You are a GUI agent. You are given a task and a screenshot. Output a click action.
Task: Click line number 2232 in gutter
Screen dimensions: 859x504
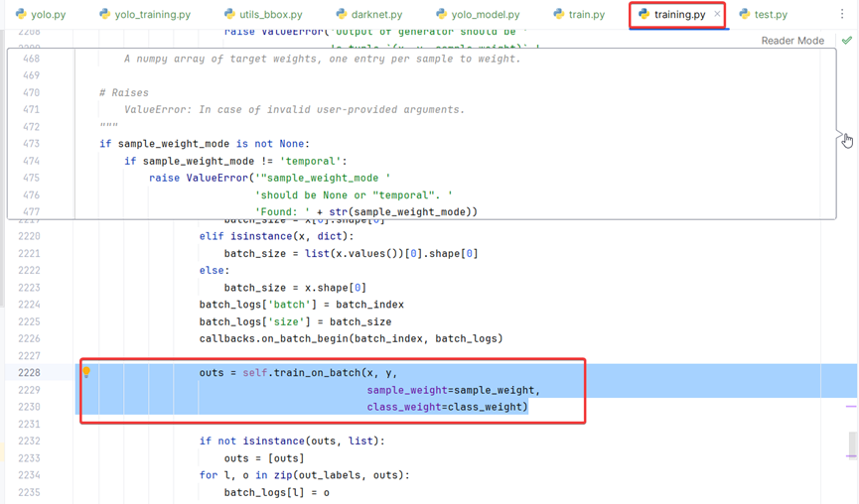(x=29, y=441)
